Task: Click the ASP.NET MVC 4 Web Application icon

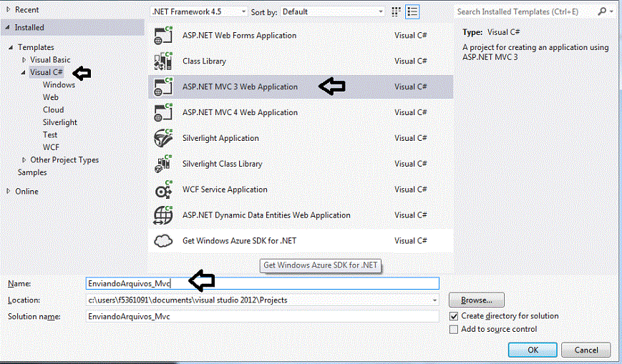Action: [163, 112]
